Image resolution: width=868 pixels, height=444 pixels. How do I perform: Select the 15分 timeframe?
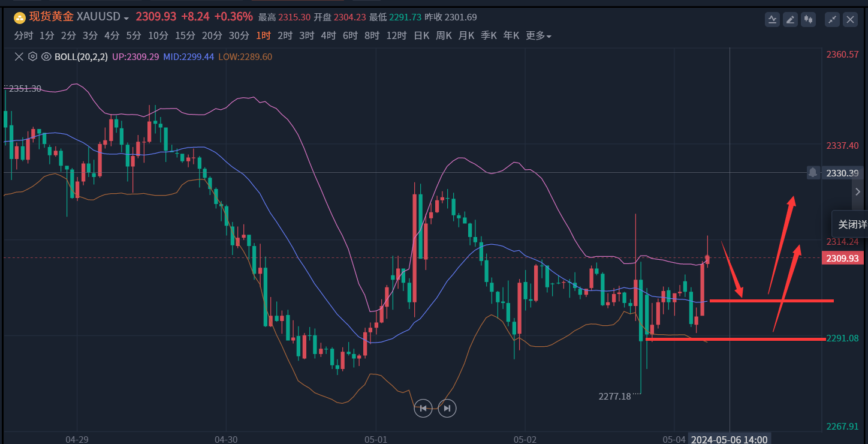point(185,36)
